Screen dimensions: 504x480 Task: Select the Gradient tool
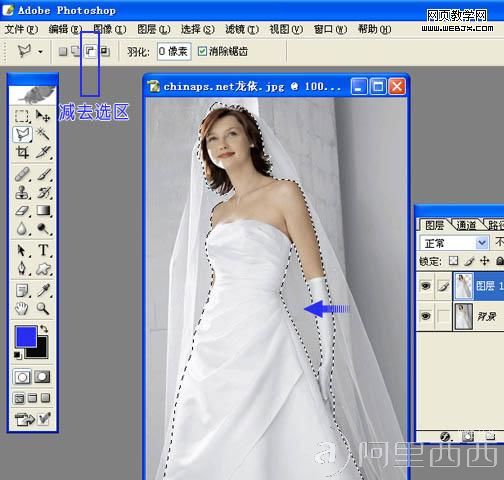point(43,210)
